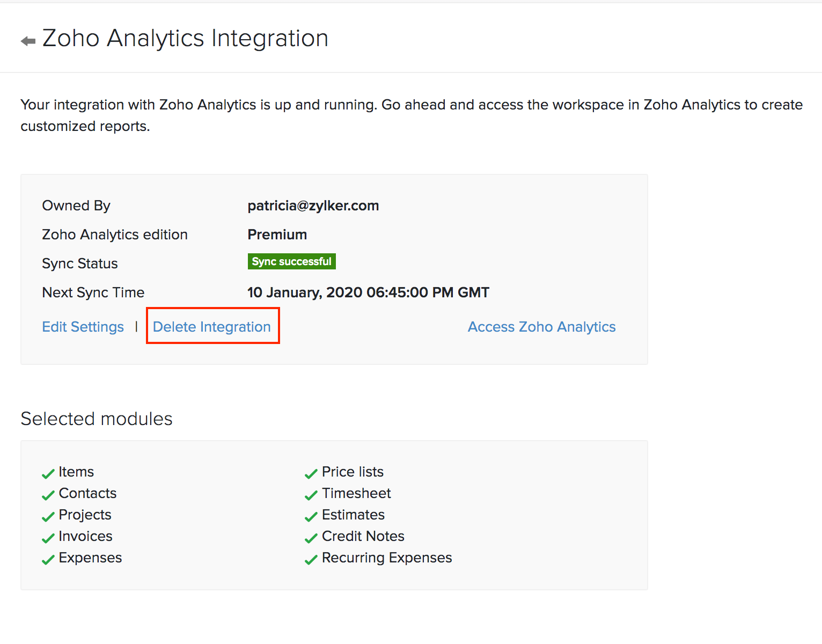Click the checkmark beside Recurring Expenses
Viewport: 822px width, 644px height.
pos(311,559)
